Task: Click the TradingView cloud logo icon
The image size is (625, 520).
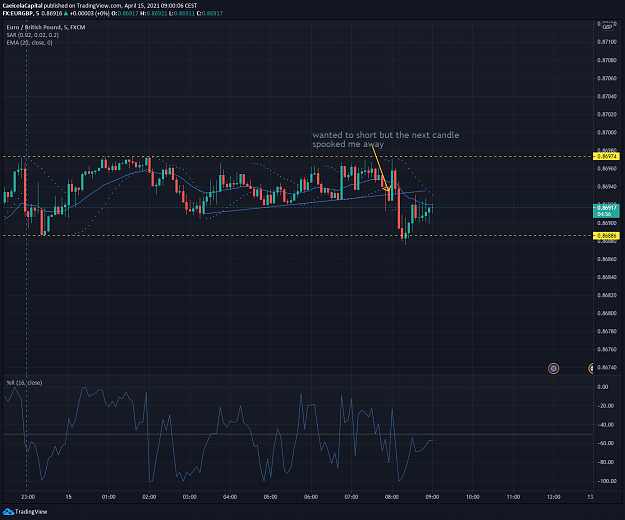Action: pos(8,512)
